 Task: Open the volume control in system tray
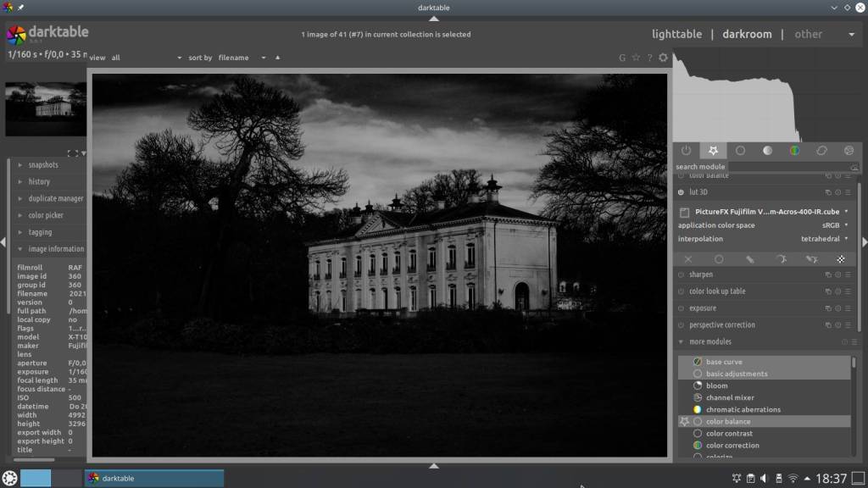tap(765, 478)
